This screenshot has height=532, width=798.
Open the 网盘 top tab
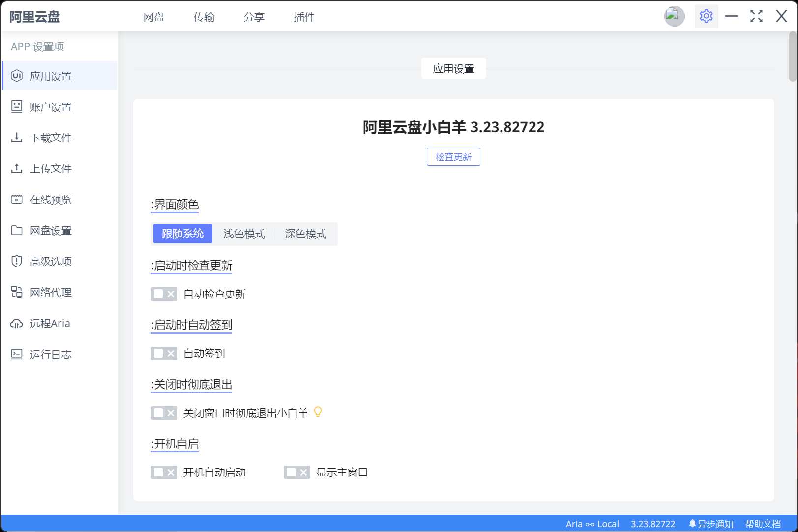[153, 17]
